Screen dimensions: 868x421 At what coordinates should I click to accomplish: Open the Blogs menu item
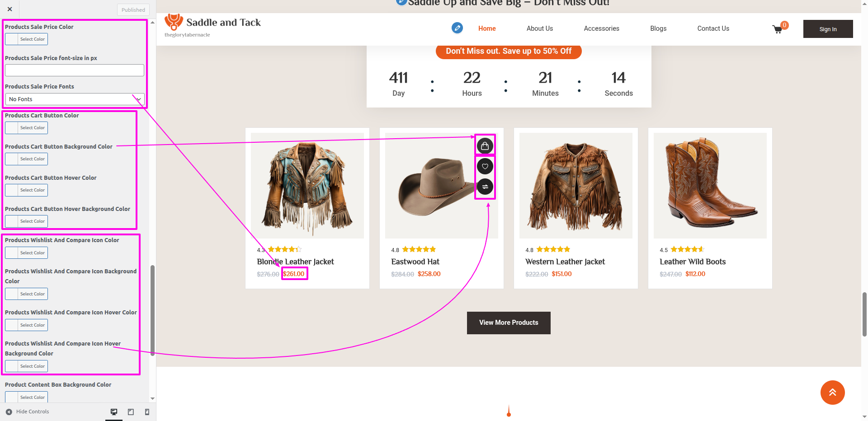658,28
